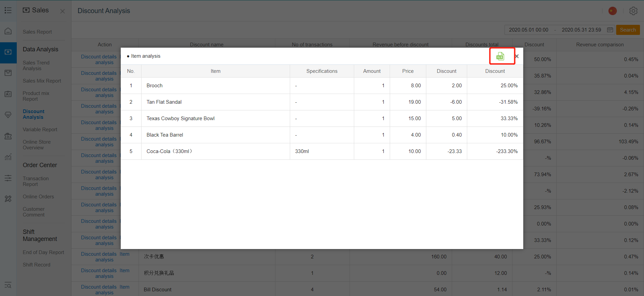Click the Specifications column header
This screenshot has width=644, height=296.
pos(322,71)
